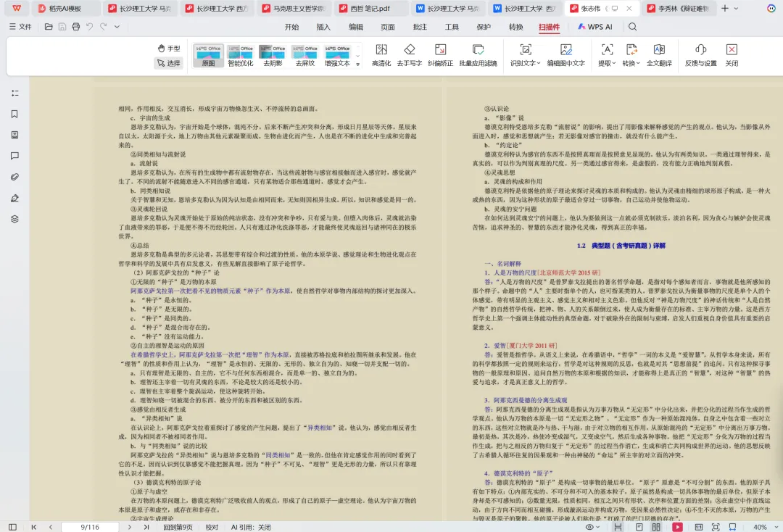The width and height of the screenshot is (783, 532).
Task: Click the 去手写字 handwriting eraser icon
Action: click(410, 55)
